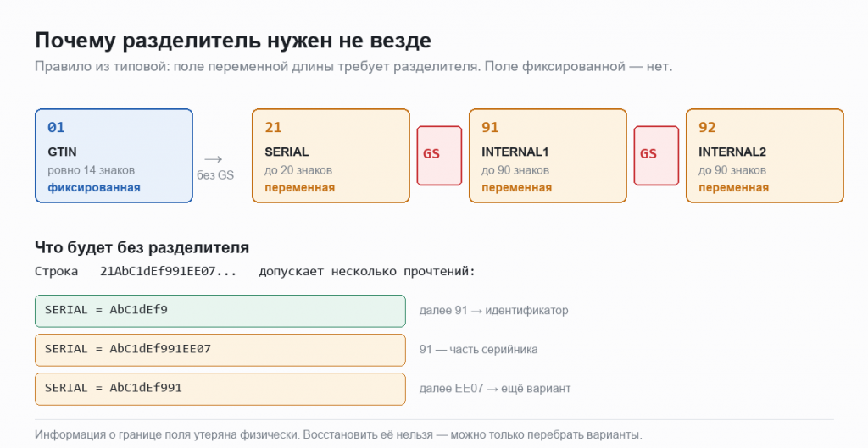Click the 'Что будет без разделителя' subheading
Screen dimensions: 868x448
coord(142,247)
